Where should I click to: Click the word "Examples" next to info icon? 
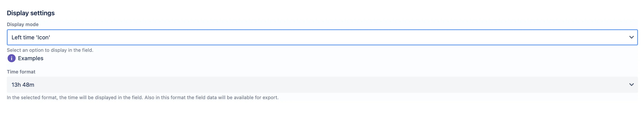tap(30, 58)
